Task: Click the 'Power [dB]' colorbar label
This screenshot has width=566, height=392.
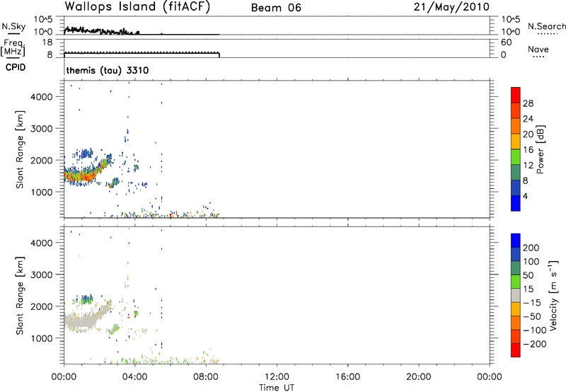Action: tap(540, 149)
